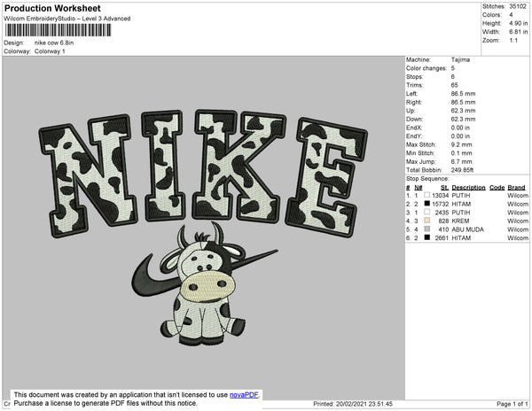Select the Trims value '65'

pos(454,85)
